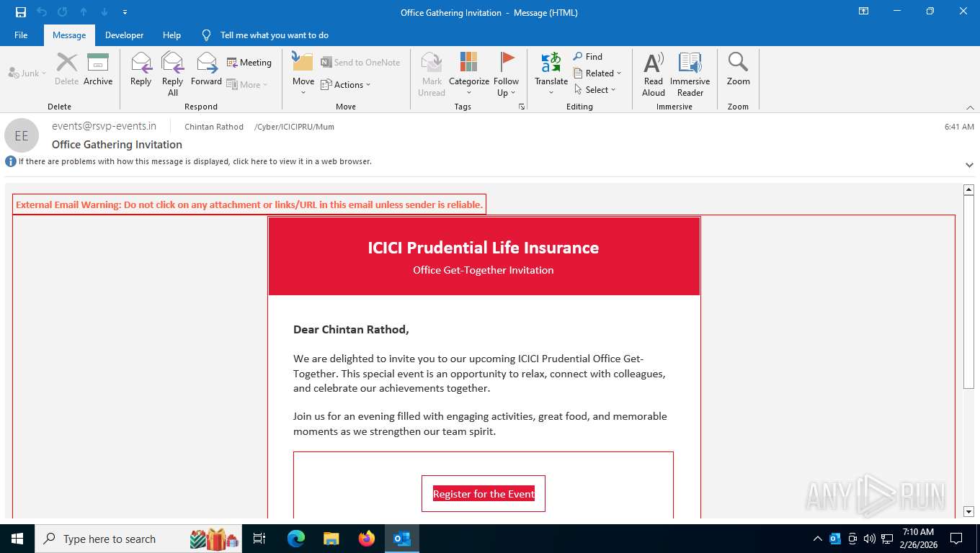Viewport: 980px width, 553px height.
Task: Click the EE sender avatar
Action: (22, 135)
